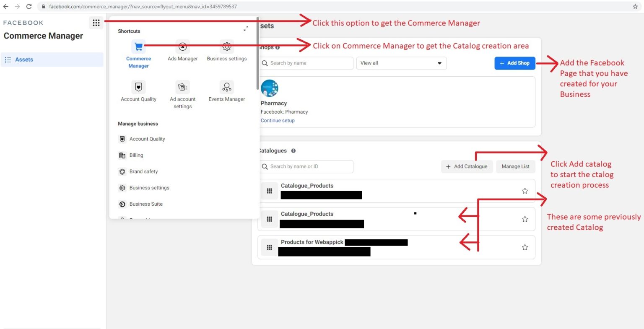Screen dimensions: 644x329
Task: Open the View all shops dropdown
Action: (x=401, y=63)
